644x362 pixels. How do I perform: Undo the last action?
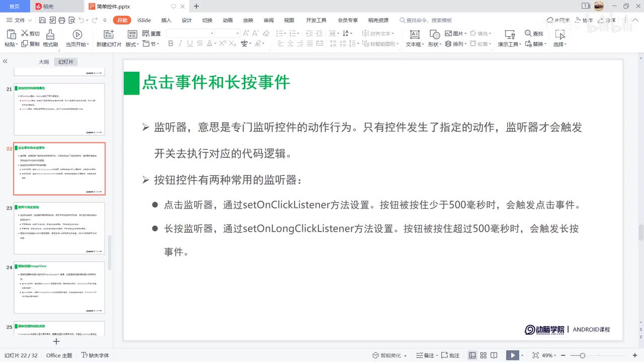coord(80,20)
